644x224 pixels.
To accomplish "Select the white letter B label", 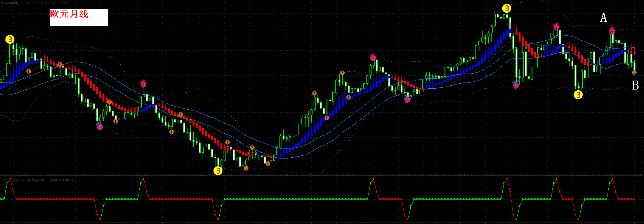I will [x=635, y=85].
